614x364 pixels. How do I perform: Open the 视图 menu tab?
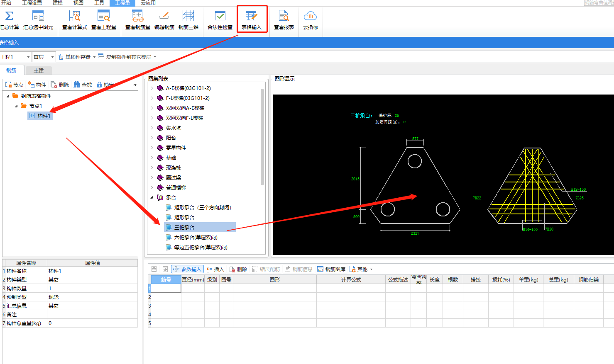click(x=78, y=3)
